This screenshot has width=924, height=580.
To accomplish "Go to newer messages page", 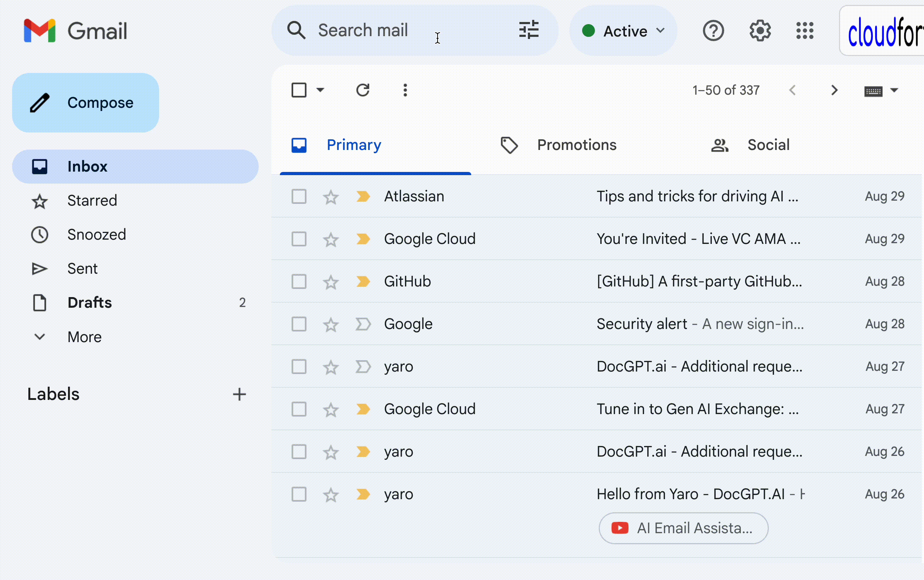I will click(x=793, y=90).
